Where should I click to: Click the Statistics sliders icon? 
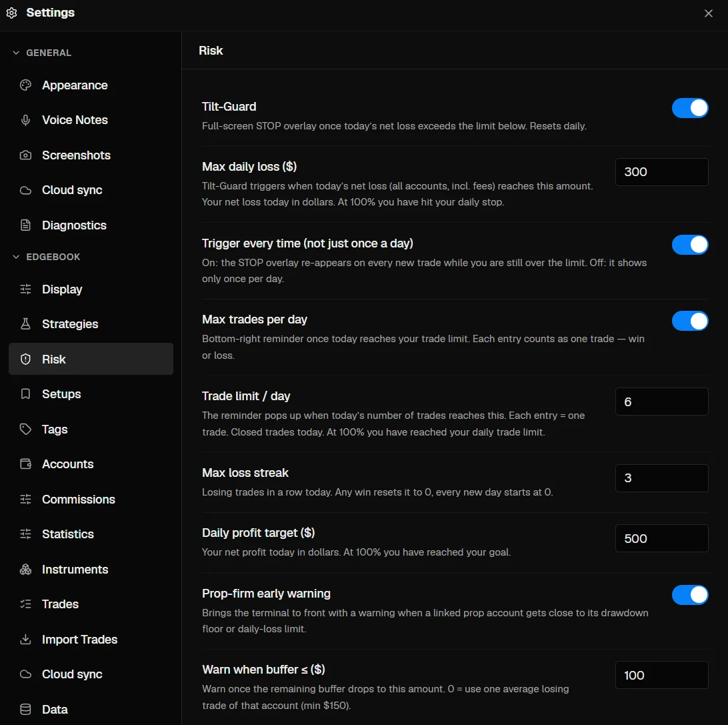point(25,534)
